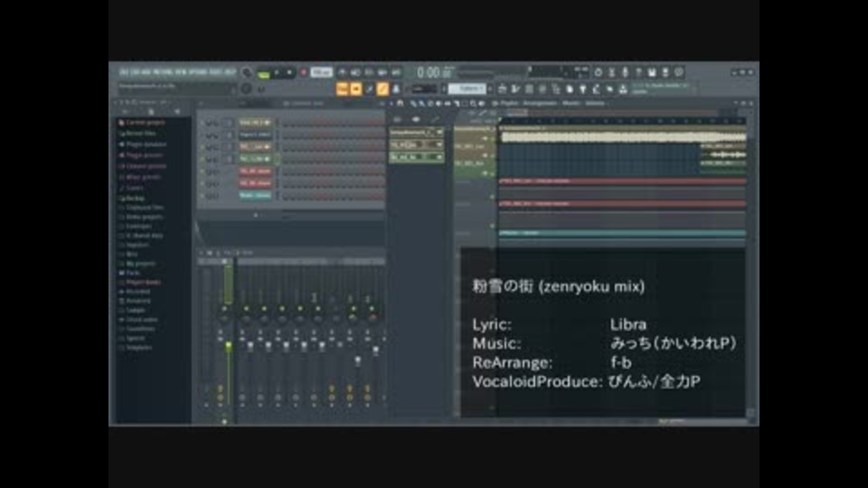This screenshot has height=488, width=868.
Task: Select the dark blue channel button in channel rack
Action: 255,135
